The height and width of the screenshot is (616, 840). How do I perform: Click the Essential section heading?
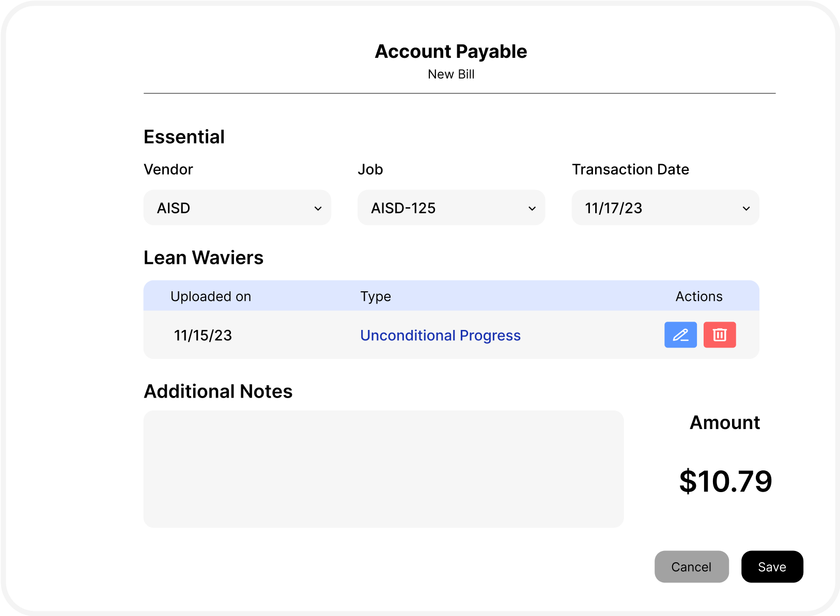click(184, 137)
